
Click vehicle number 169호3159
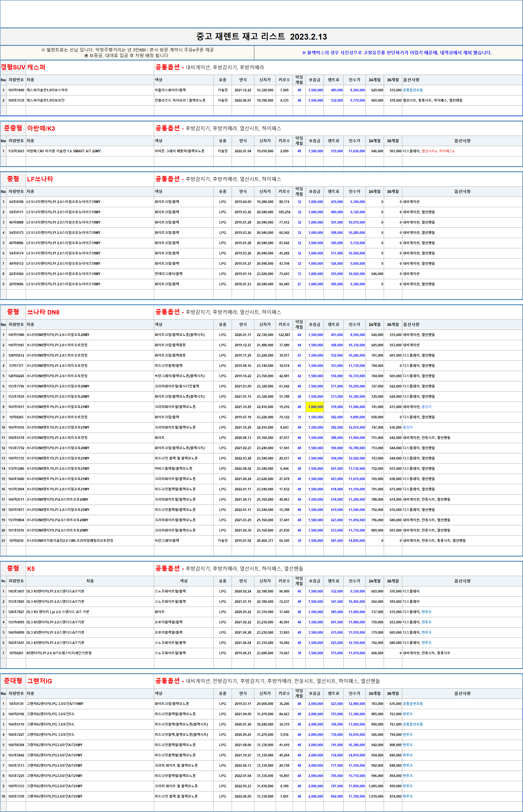click(16, 796)
